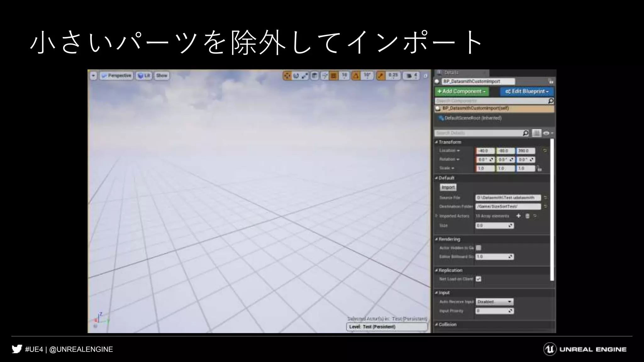Select BP_DatasmithCustomImport(self) row
644x362 pixels.
[495, 108]
